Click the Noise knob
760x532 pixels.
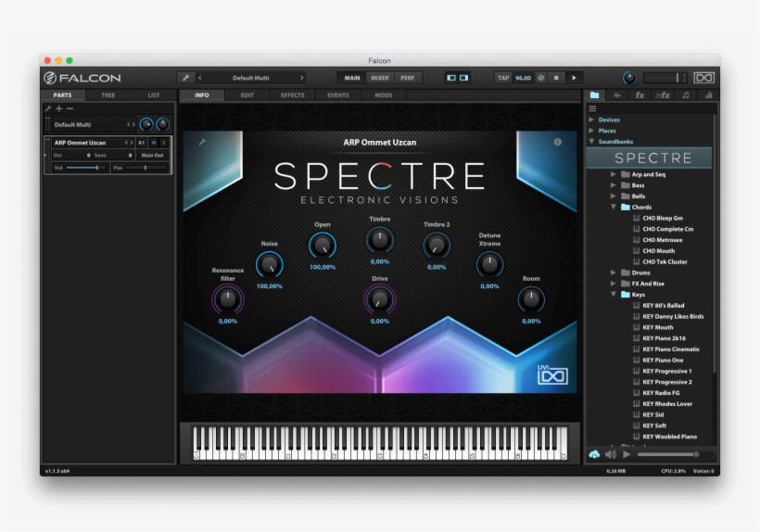[x=269, y=264]
